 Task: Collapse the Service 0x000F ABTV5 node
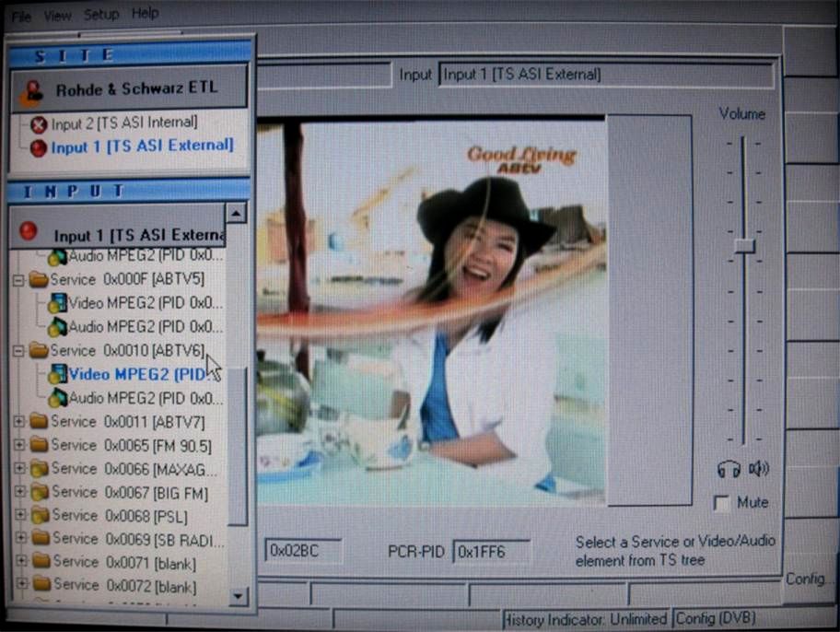click(17, 279)
